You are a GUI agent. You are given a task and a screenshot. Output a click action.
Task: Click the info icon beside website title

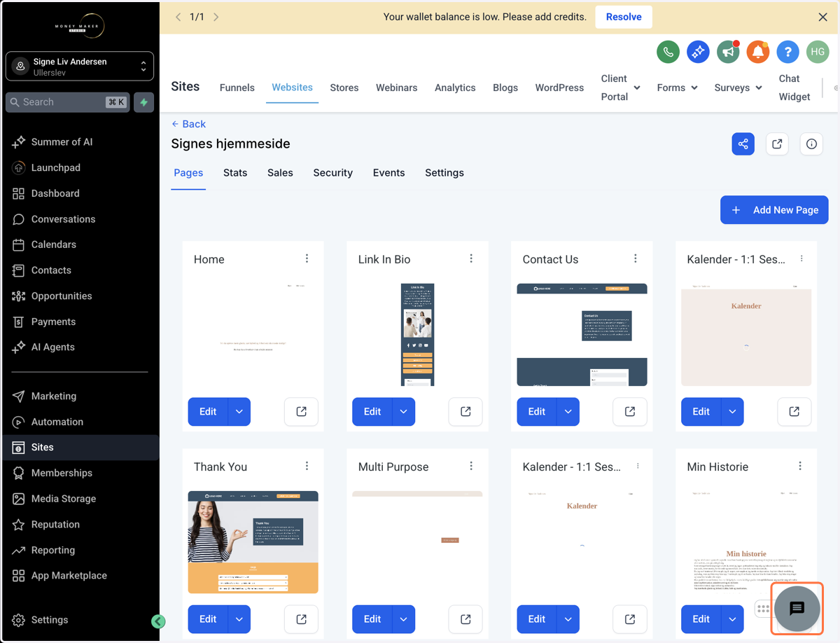[x=811, y=144]
